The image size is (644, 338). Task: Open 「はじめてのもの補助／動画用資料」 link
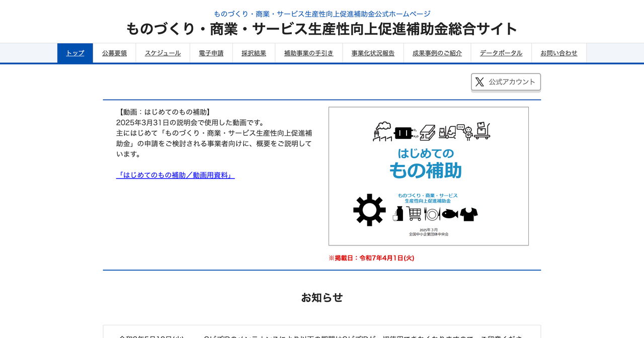coord(175,175)
